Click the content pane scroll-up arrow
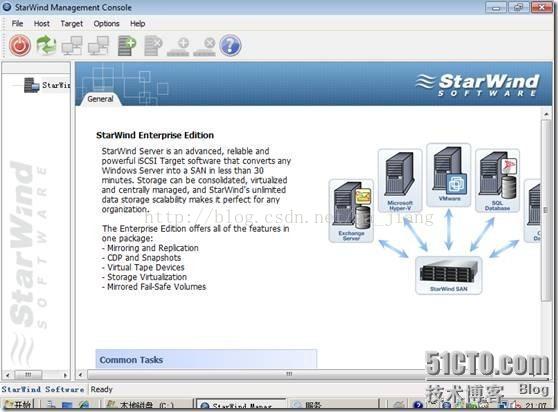 546,114
